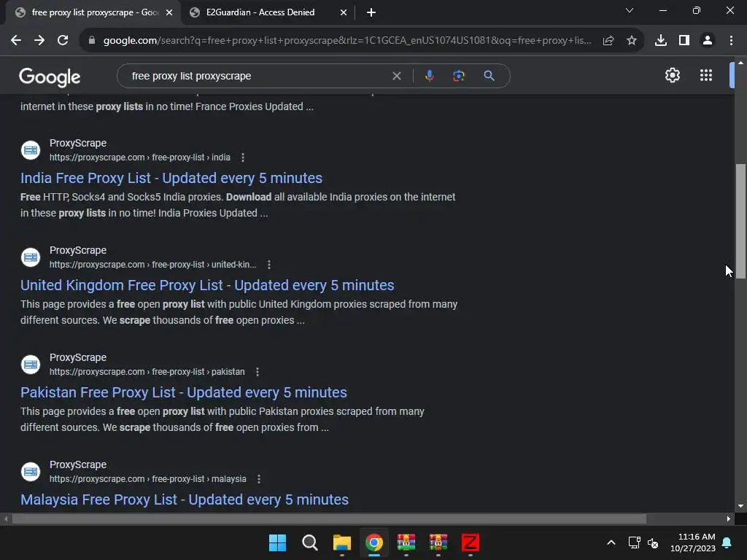Open Malaysia Free Proxy List link
Viewport: 747px width, 560px height.
(x=185, y=499)
